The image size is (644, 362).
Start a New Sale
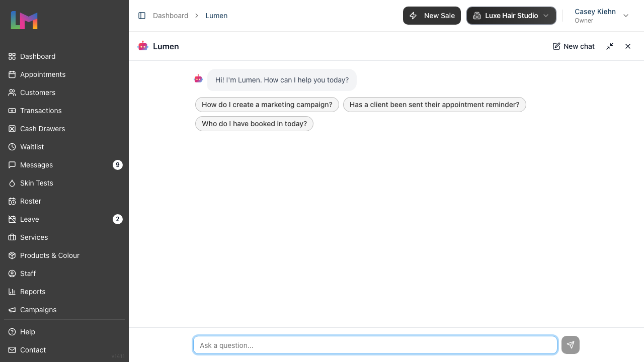coord(432,16)
